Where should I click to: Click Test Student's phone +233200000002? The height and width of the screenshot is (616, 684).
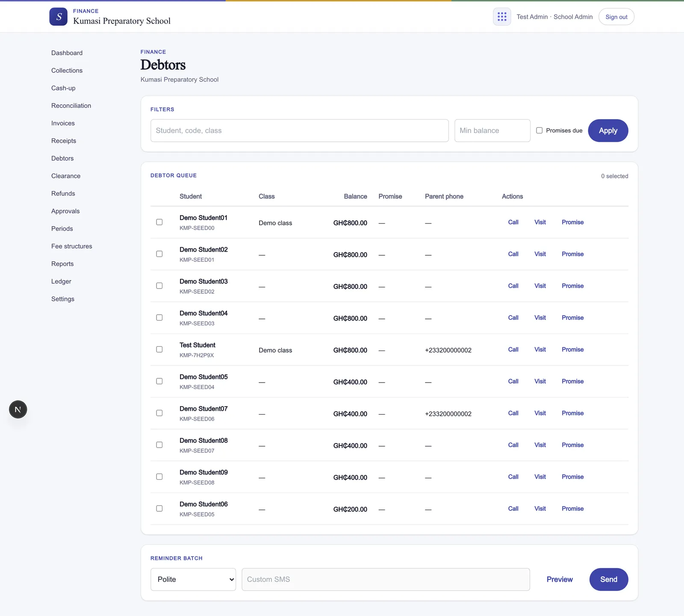tap(448, 350)
